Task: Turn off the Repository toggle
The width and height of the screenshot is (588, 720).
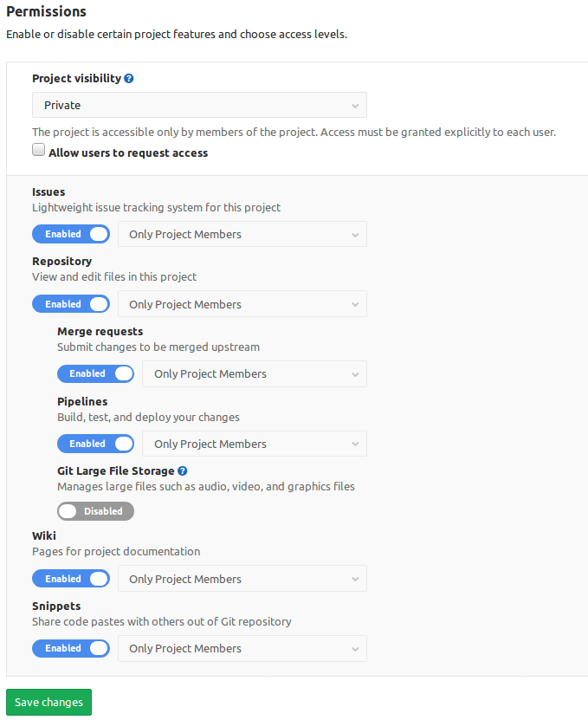Action: pos(71,303)
